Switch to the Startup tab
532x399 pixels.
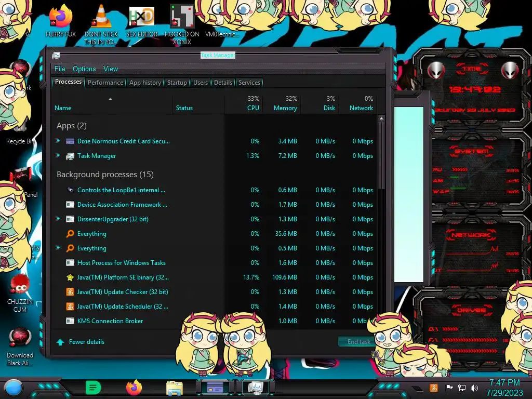coord(177,83)
